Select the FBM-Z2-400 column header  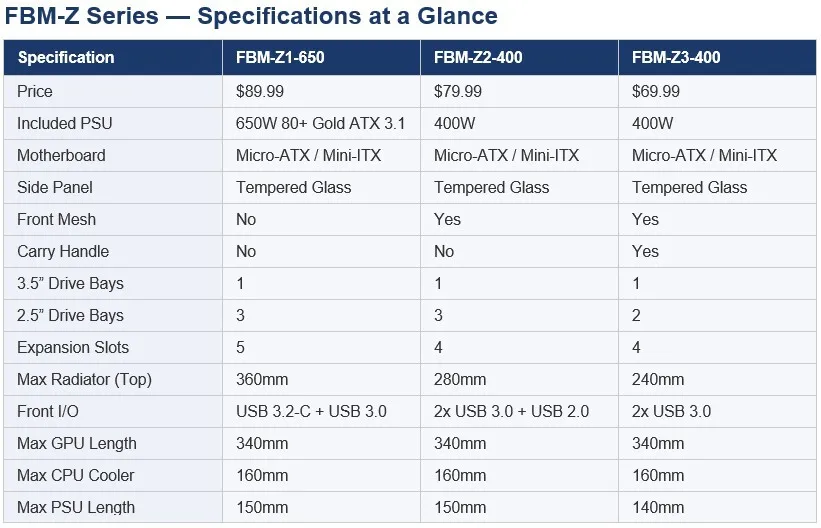(x=519, y=57)
